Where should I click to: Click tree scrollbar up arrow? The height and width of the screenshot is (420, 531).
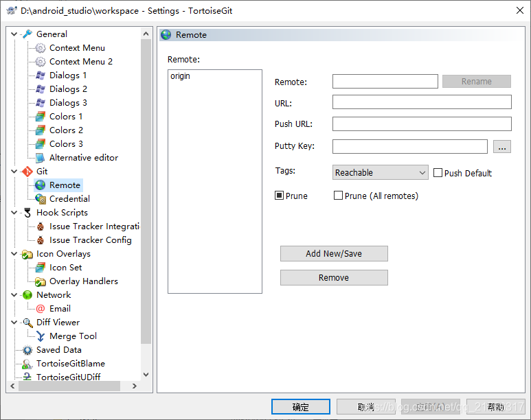coord(146,34)
